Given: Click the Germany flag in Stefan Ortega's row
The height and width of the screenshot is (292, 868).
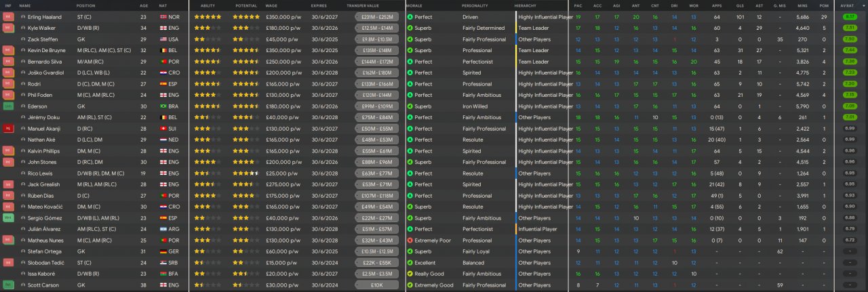Looking at the screenshot, I should (163, 251).
